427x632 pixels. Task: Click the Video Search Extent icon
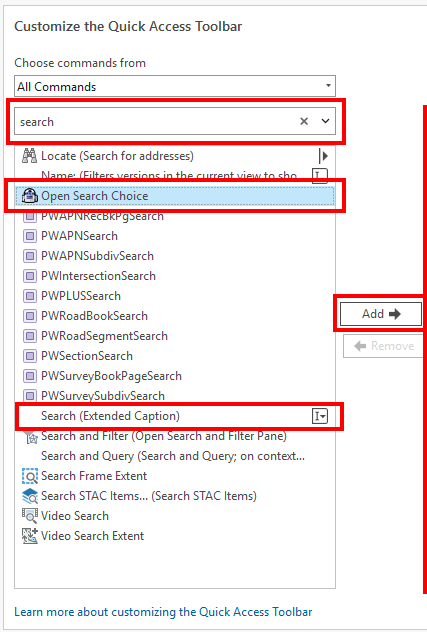coord(30,536)
